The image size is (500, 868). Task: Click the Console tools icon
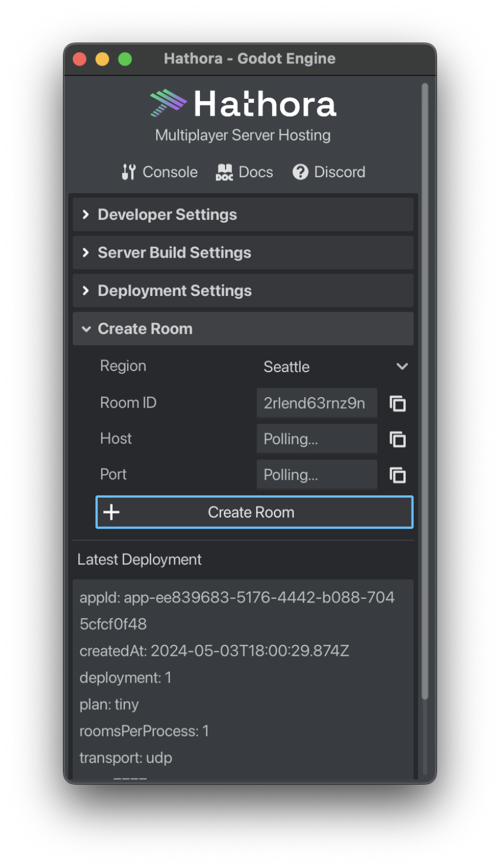[129, 172]
